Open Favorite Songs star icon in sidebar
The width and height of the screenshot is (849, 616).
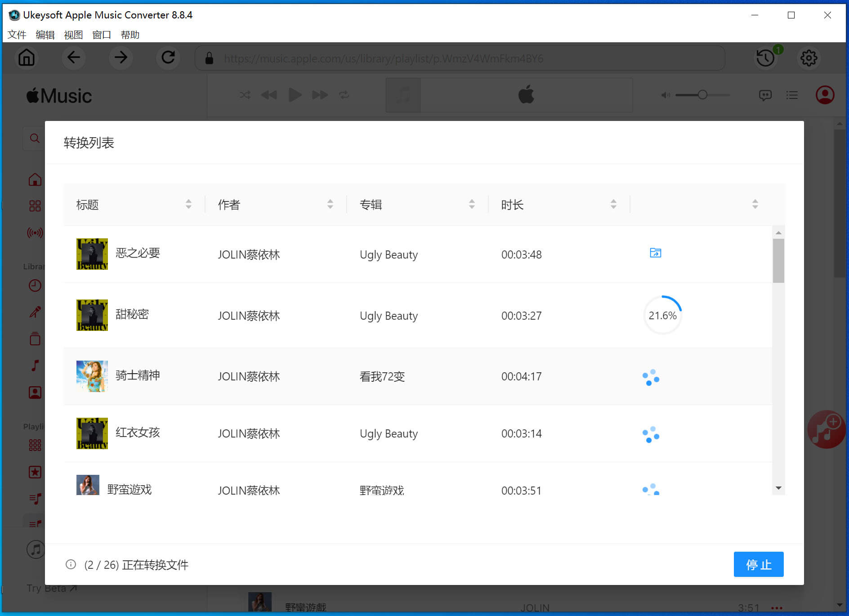pos(35,472)
